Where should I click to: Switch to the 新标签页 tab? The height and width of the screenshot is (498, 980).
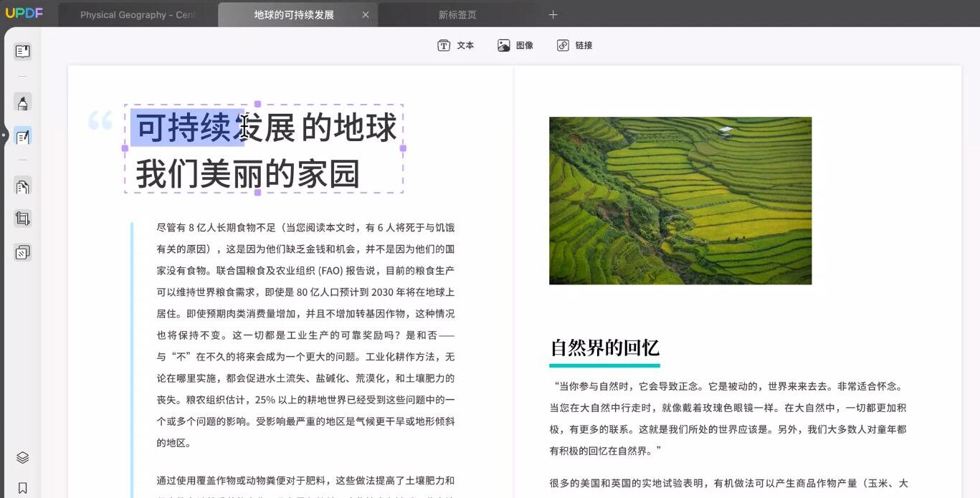tap(457, 14)
